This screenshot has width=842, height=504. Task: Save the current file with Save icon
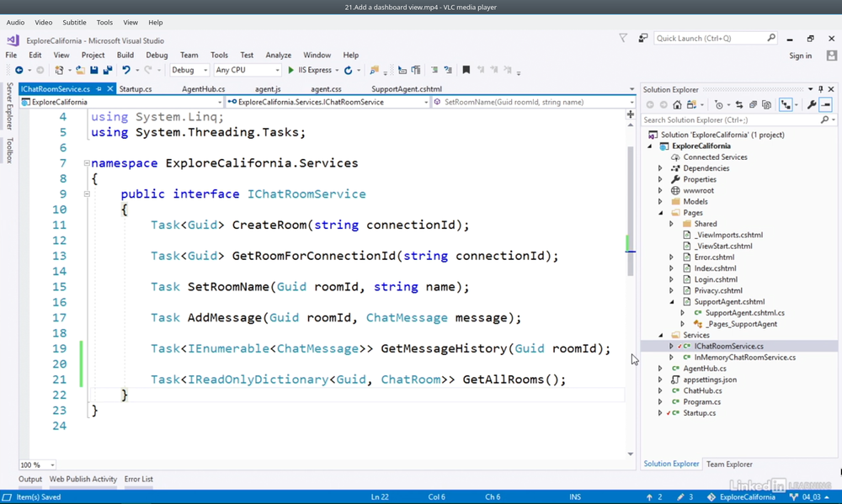pyautogui.click(x=94, y=71)
